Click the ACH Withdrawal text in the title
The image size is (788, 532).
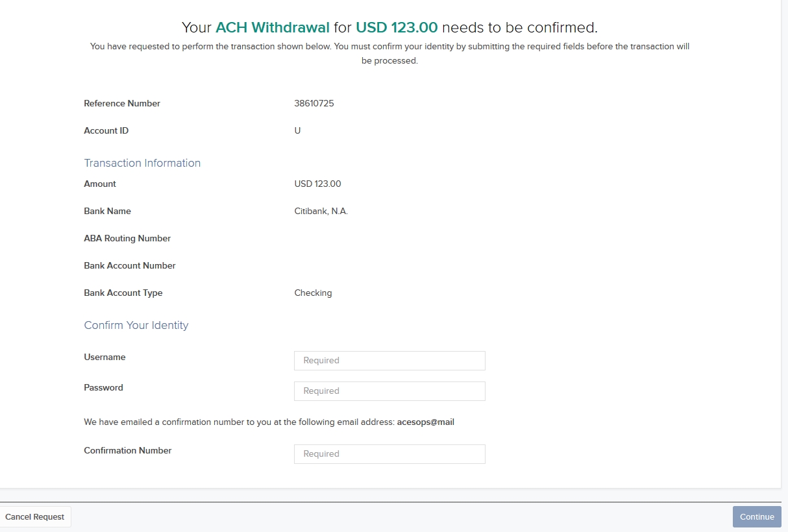273,28
